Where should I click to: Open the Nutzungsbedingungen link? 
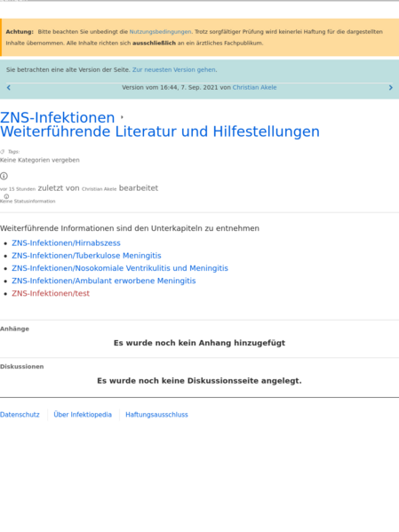click(160, 32)
